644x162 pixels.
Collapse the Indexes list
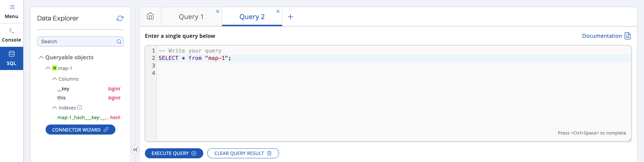55,107
